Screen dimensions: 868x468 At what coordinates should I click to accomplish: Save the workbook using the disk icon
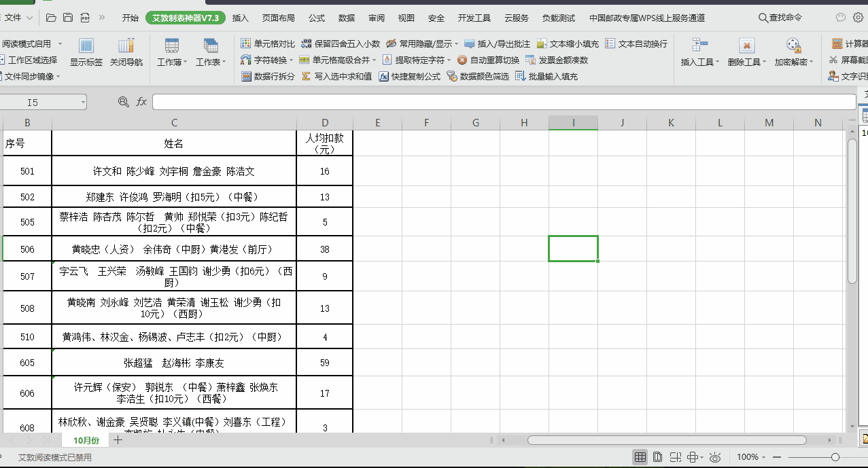click(x=68, y=18)
